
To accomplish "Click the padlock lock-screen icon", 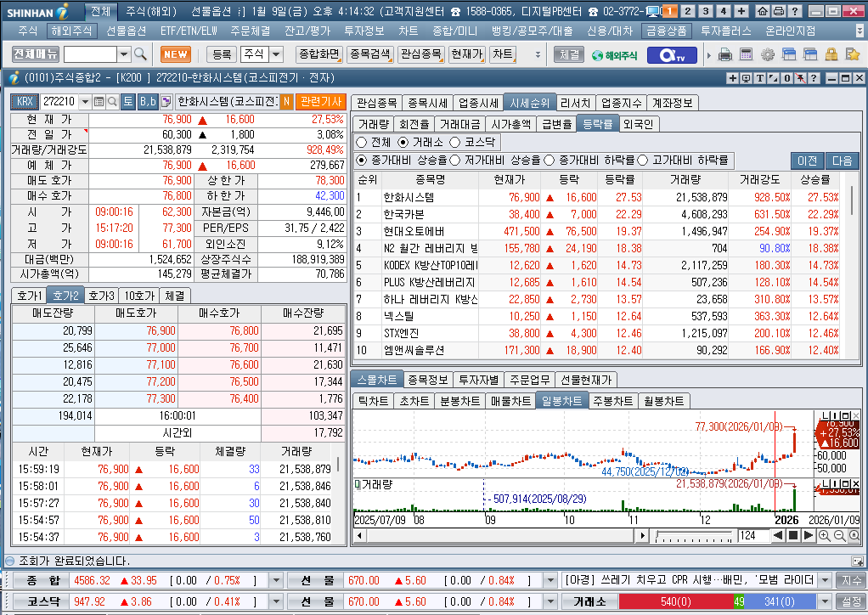I will [831, 54].
